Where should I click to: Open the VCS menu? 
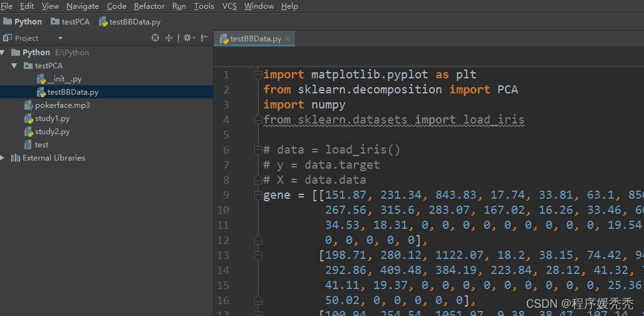pos(229,6)
